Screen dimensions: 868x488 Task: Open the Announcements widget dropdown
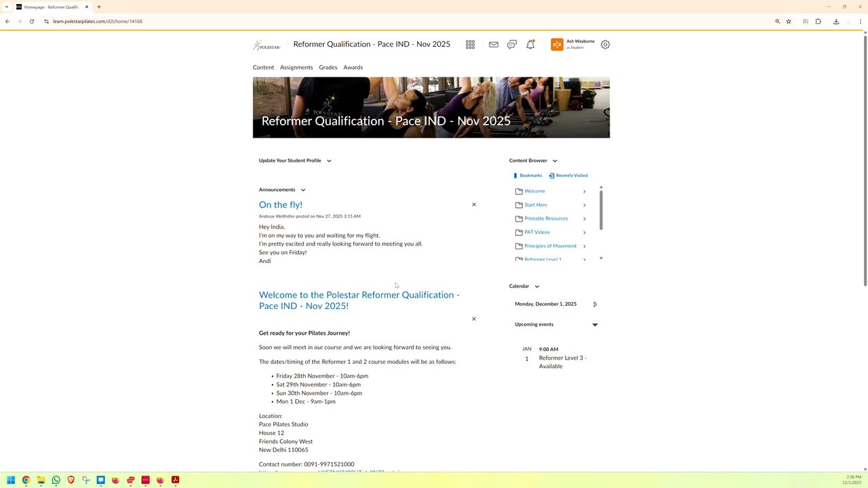[x=303, y=190]
